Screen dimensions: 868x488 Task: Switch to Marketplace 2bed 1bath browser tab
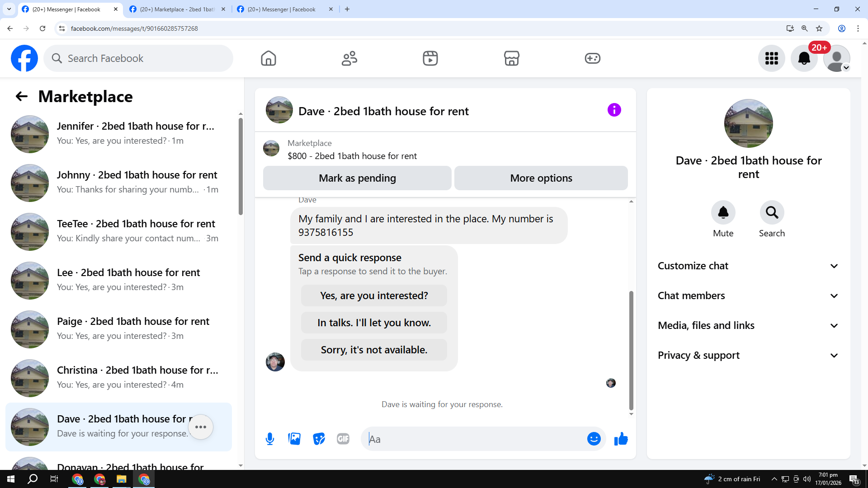click(177, 9)
